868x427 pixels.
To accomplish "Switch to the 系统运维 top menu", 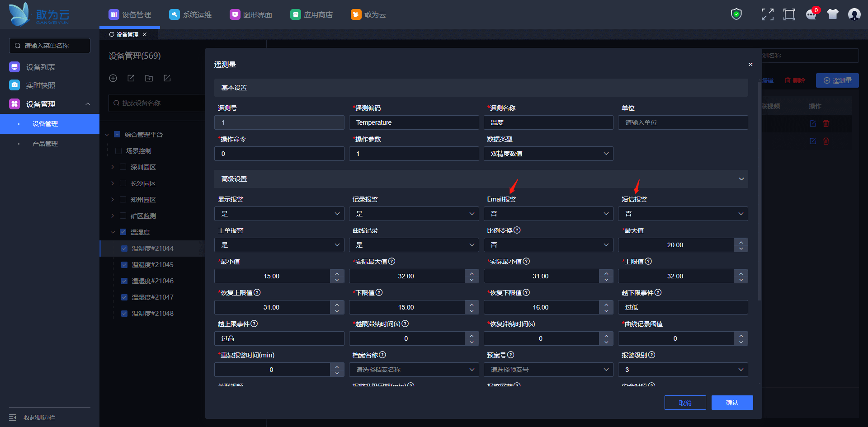I will point(190,14).
